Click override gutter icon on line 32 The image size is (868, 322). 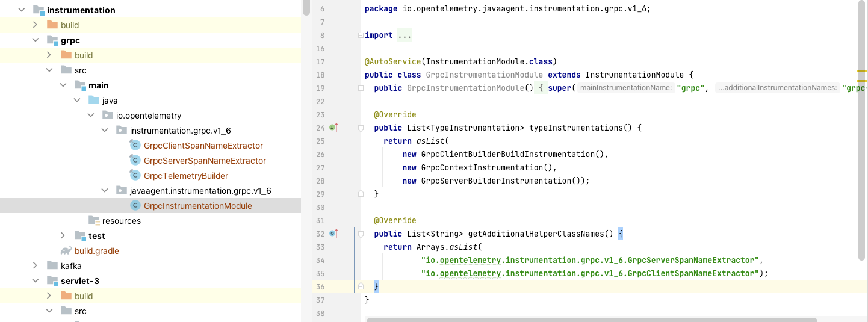(334, 234)
